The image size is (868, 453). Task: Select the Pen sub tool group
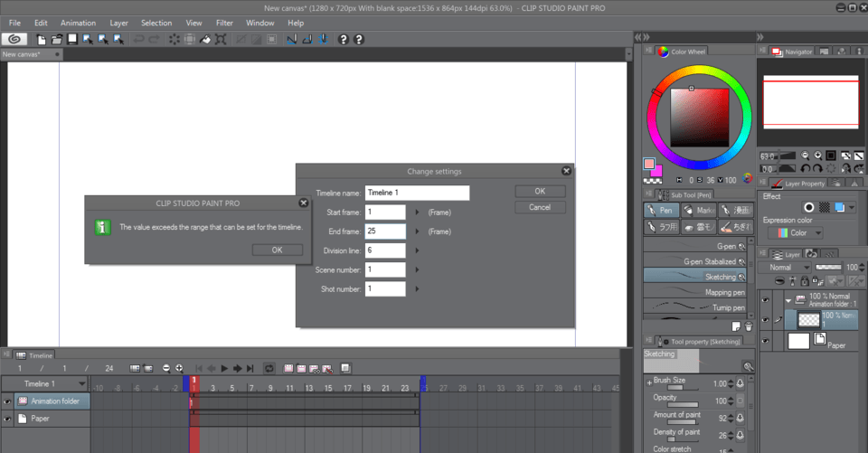(663, 210)
